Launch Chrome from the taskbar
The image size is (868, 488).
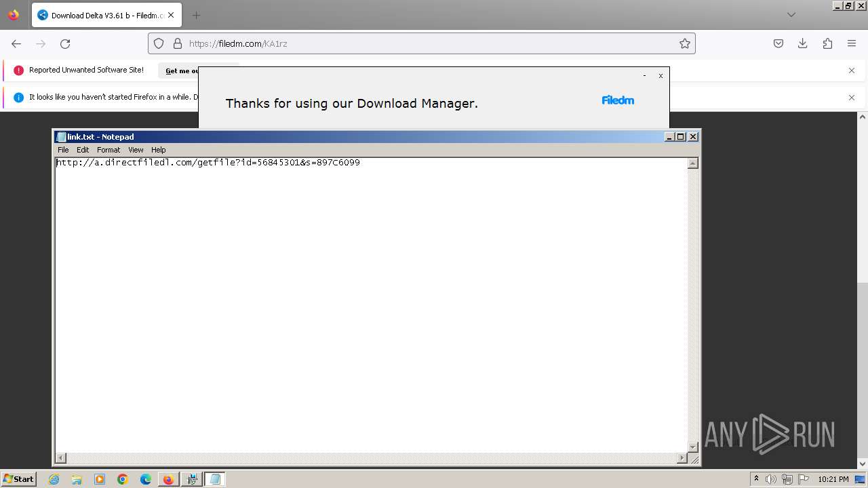123,479
